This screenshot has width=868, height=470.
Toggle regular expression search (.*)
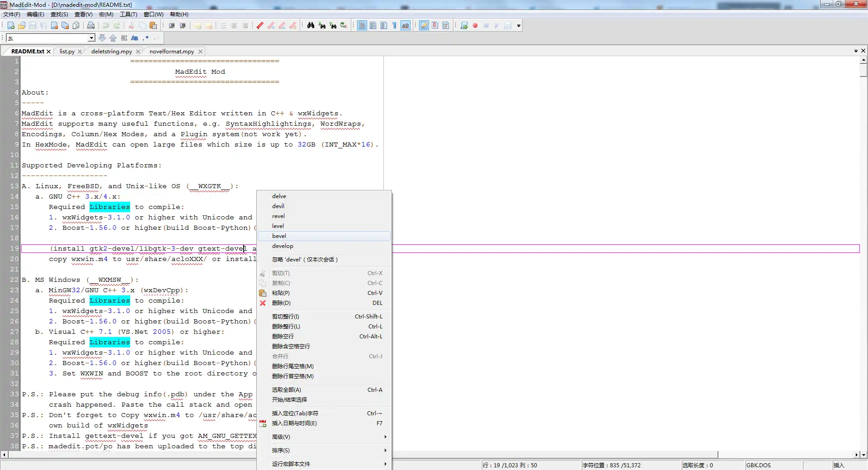146,38
